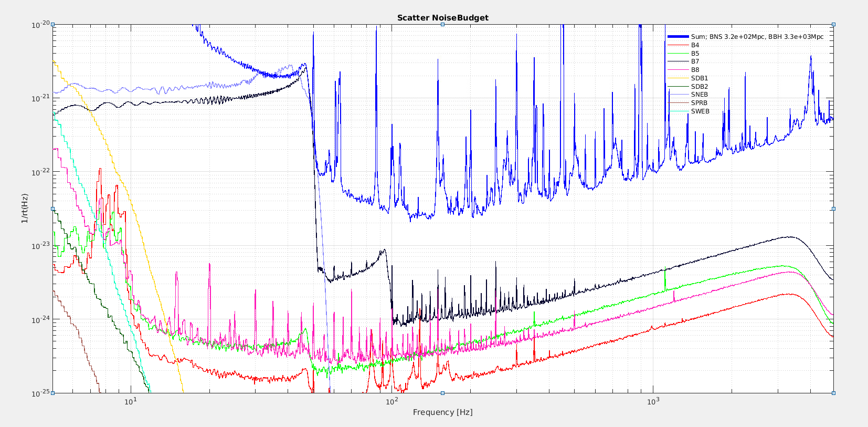
Task: Select the '1/rt(Hz)' y-axis label
Action: point(24,209)
